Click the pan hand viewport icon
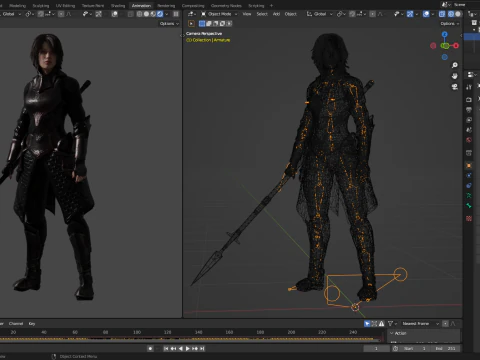Viewport: 480px width, 360px height. pos(455,76)
